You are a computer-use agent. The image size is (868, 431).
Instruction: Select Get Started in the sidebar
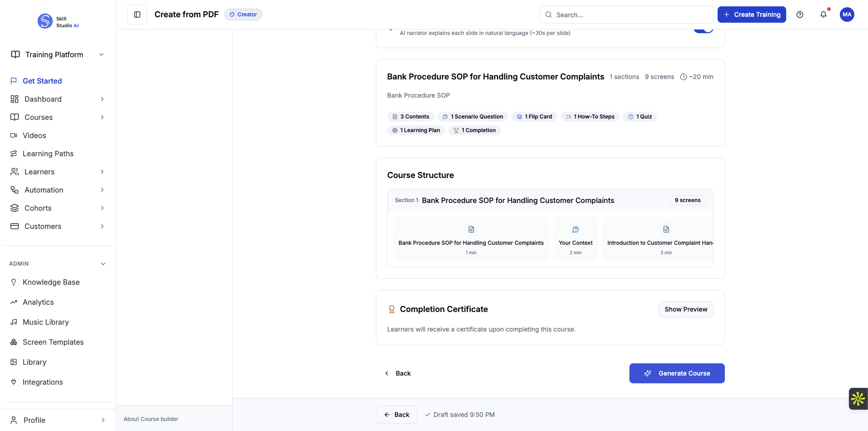(x=42, y=81)
